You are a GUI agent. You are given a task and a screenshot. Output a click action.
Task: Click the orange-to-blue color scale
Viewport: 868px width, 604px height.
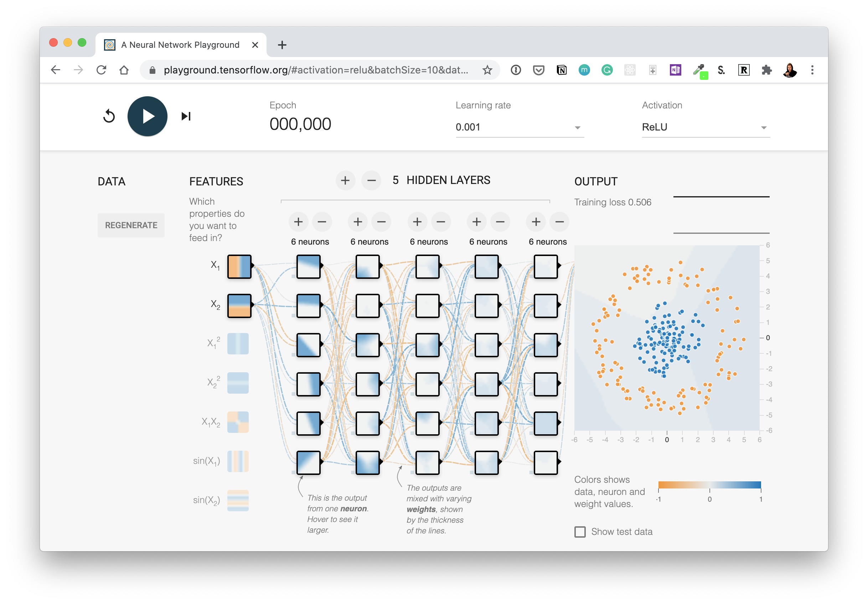709,485
